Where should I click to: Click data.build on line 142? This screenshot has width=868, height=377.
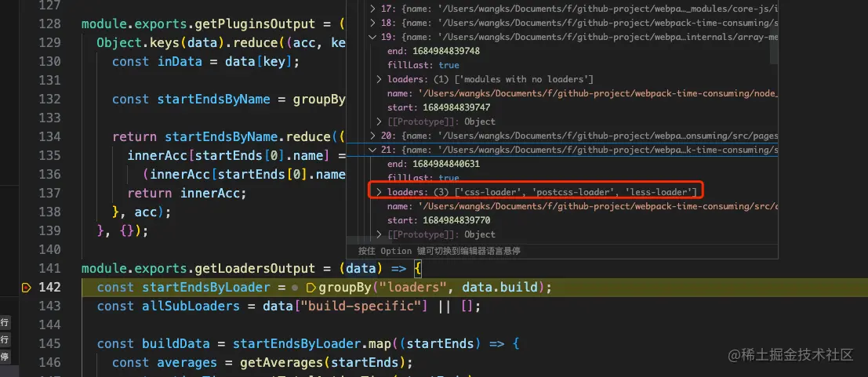coord(500,288)
